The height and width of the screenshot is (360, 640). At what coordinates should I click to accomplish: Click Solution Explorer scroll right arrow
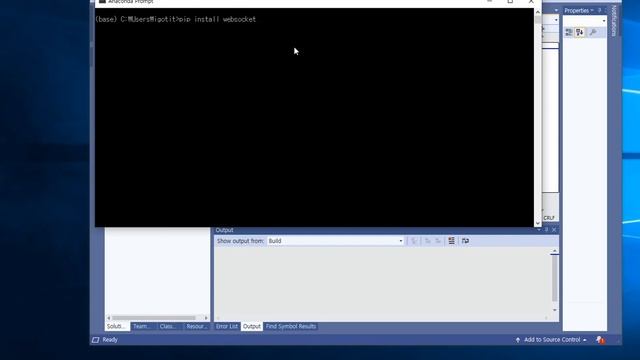pyautogui.click(x=206, y=318)
